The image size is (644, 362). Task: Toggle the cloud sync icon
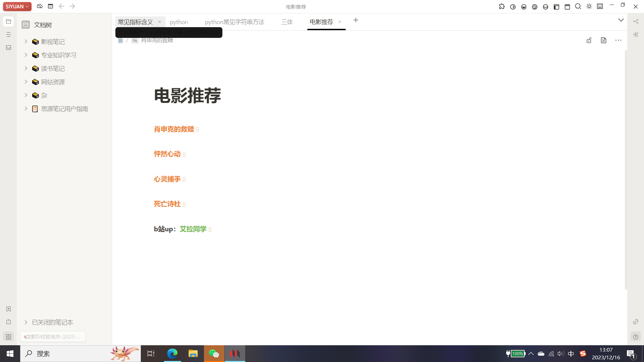pos(40,6)
